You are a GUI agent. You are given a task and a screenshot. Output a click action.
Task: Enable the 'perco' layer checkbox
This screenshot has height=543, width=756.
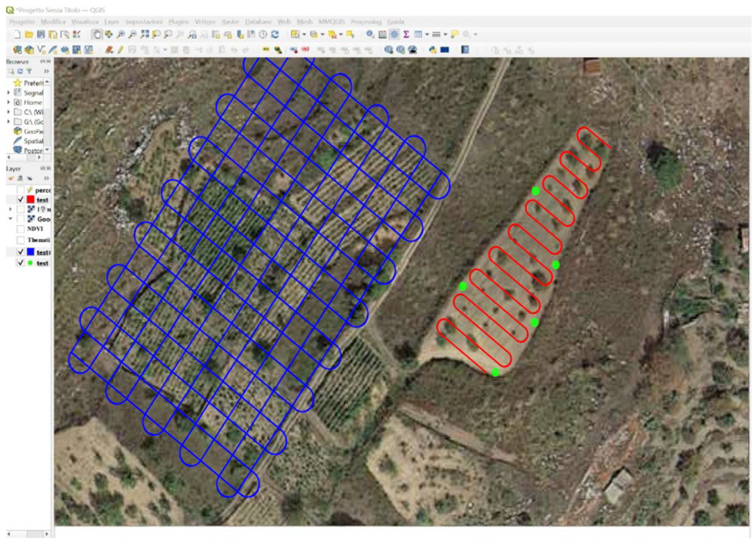(x=21, y=190)
